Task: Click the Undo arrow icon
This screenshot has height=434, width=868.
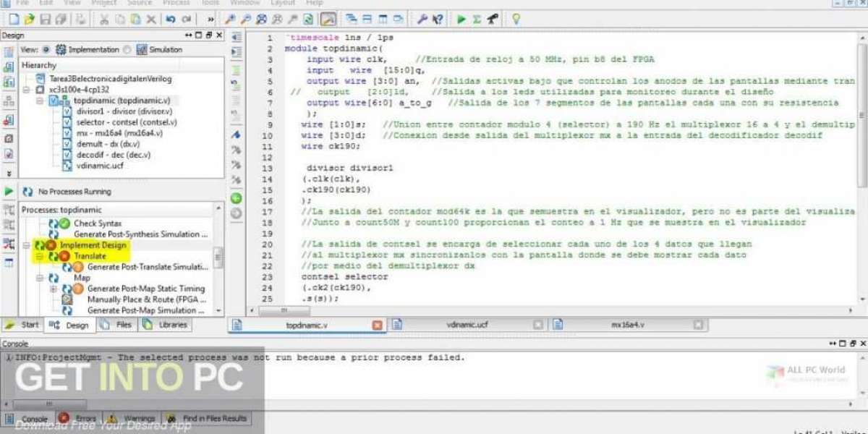Action: 170,20
